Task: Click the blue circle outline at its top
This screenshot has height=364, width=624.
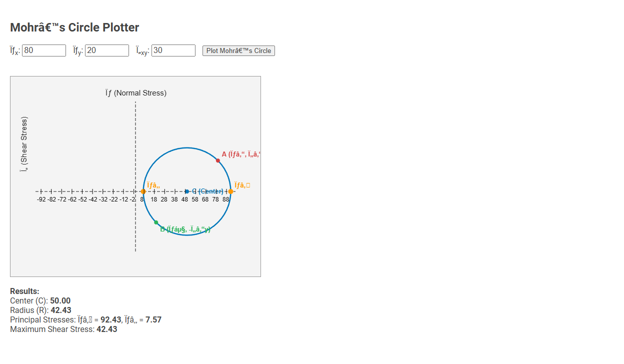Action: pos(187,147)
